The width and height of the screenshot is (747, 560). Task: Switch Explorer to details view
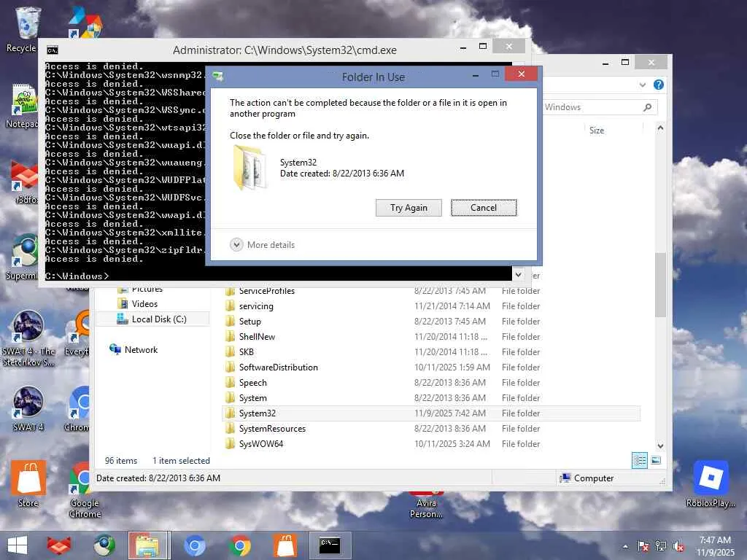pos(639,461)
